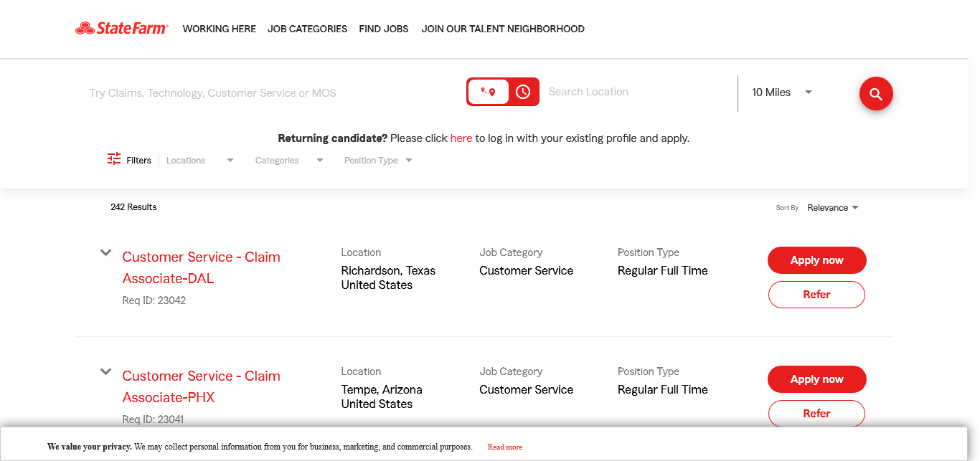Switch to the clock recent-search mode
The image size is (980, 461).
523,92
